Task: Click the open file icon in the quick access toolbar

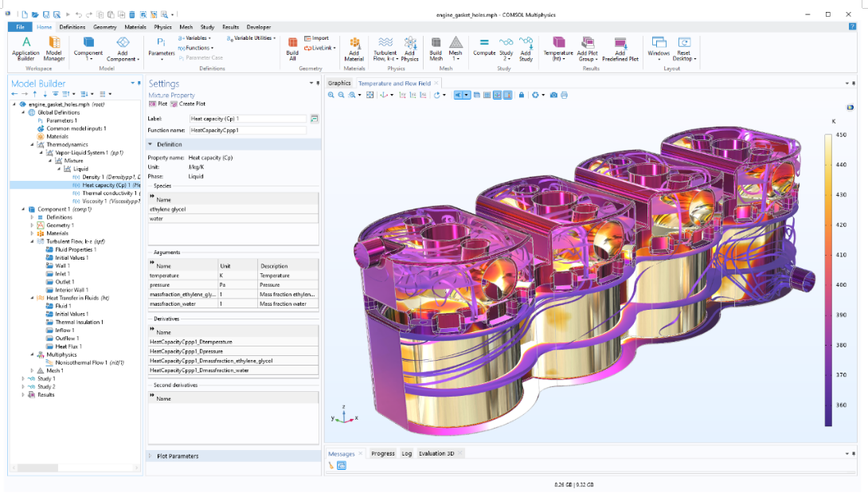Action: tap(35, 14)
